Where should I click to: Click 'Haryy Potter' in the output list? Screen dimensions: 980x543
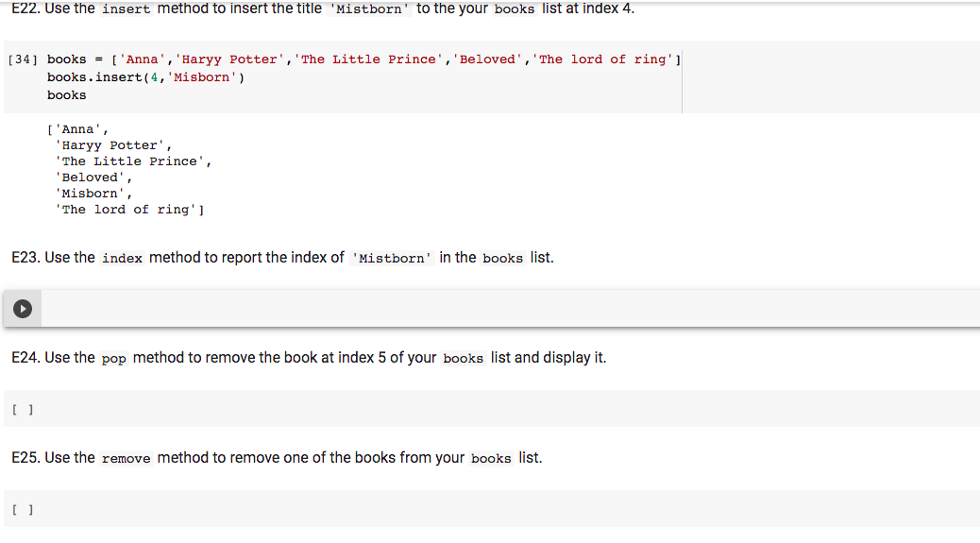point(112,145)
